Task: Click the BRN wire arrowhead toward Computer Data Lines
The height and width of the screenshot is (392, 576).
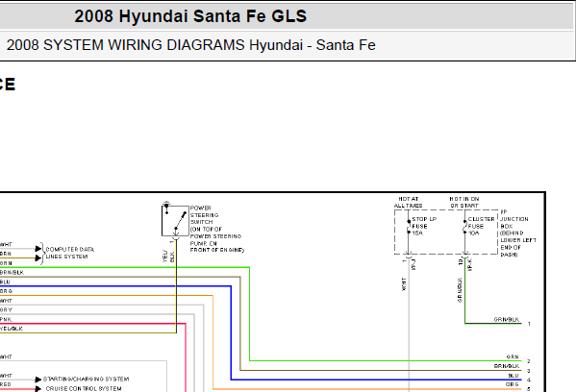Action: [38, 258]
